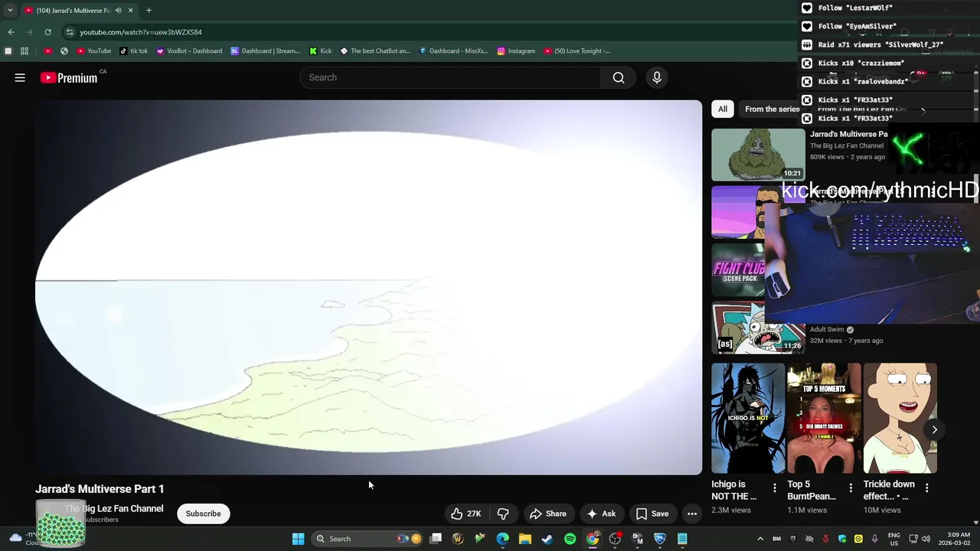Open options menu for Ichigo is NOT short
Image resolution: width=980 pixels, height=551 pixels.
coord(775,488)
